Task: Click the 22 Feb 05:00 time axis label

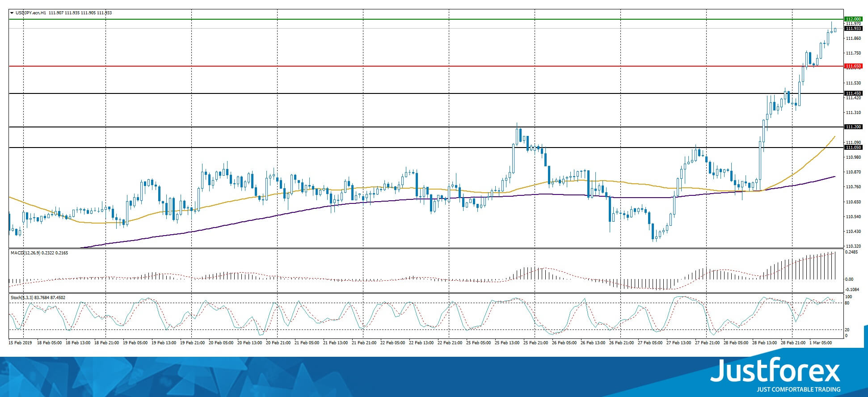Action: pyautogui.click(x=392, y=343)
